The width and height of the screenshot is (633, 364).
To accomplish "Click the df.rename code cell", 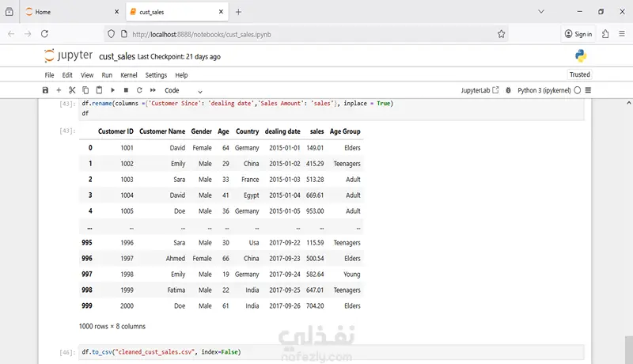I will 332,108.
